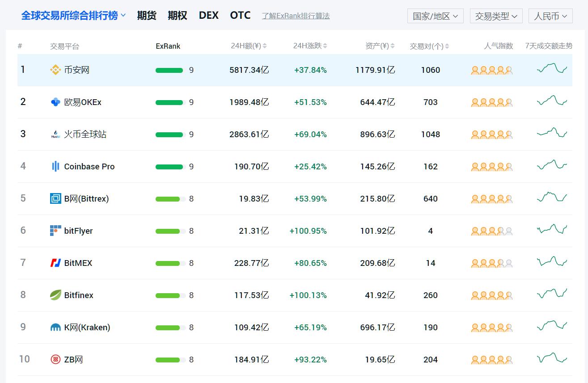Viewport: 588px width, 383px height.
Task: Switch to the DEX tab
Action: [209, 16]
